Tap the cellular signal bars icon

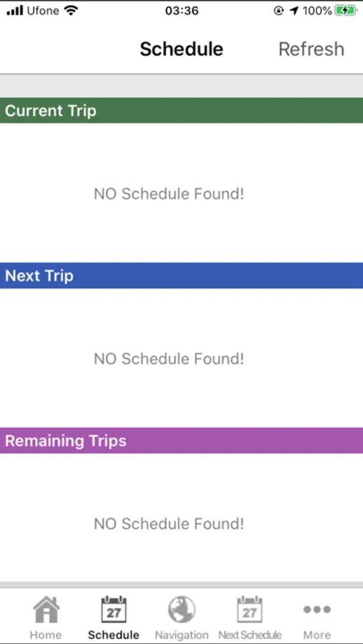(x=15, y=11)
